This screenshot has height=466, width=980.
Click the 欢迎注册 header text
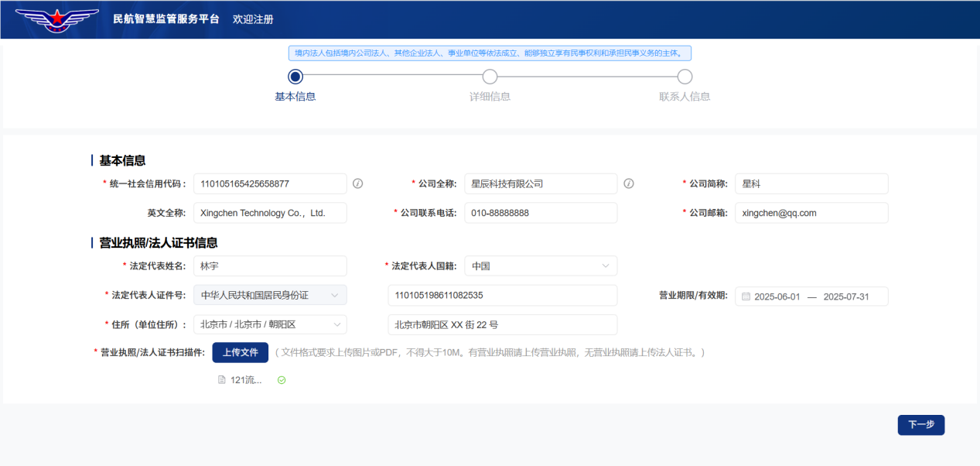click(x=253, y=19)
